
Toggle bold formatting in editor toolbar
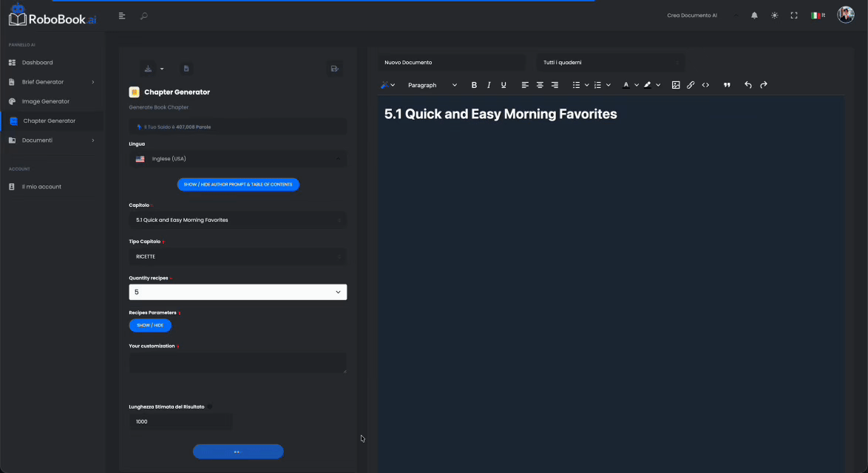point(474,85)
